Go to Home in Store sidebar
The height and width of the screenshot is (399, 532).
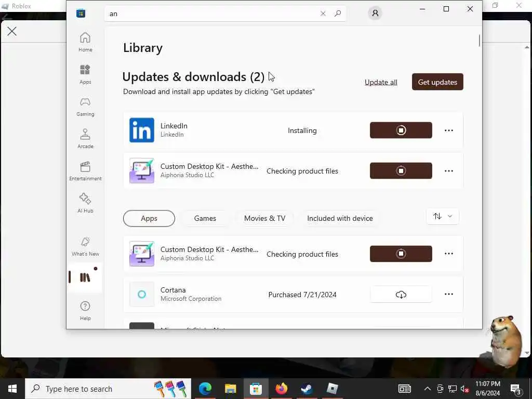click(85, 42)
